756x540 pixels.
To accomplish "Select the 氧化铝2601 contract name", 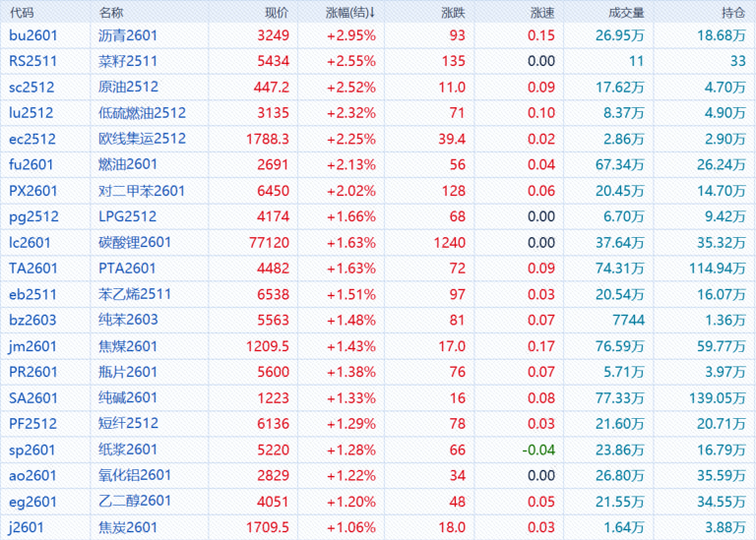I will pyautogui.click(x=135, y=475).
